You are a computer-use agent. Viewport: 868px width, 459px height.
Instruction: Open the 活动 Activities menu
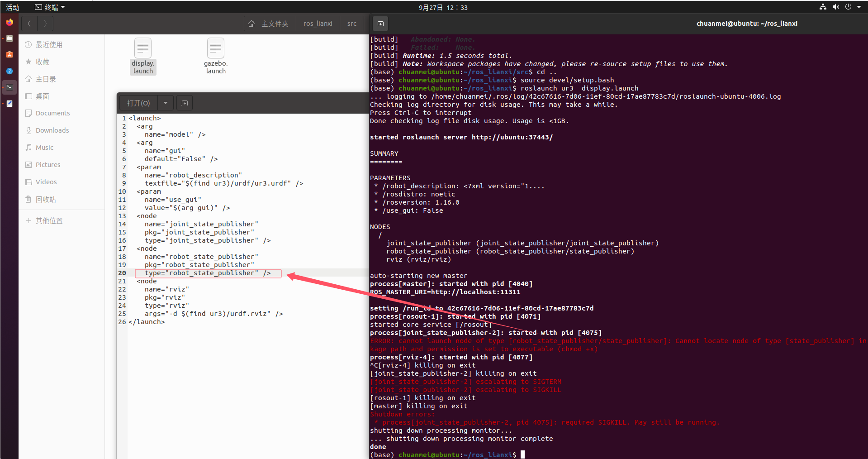[x=12, y=7]
